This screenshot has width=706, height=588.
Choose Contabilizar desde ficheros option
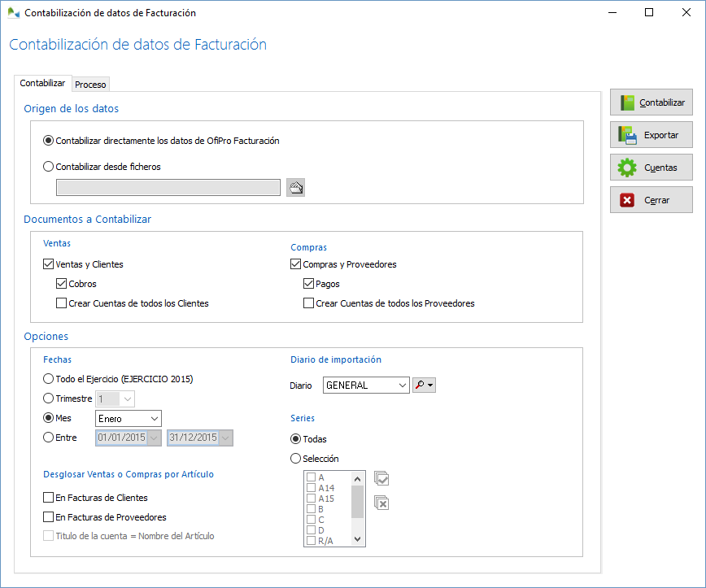point(49,168)
